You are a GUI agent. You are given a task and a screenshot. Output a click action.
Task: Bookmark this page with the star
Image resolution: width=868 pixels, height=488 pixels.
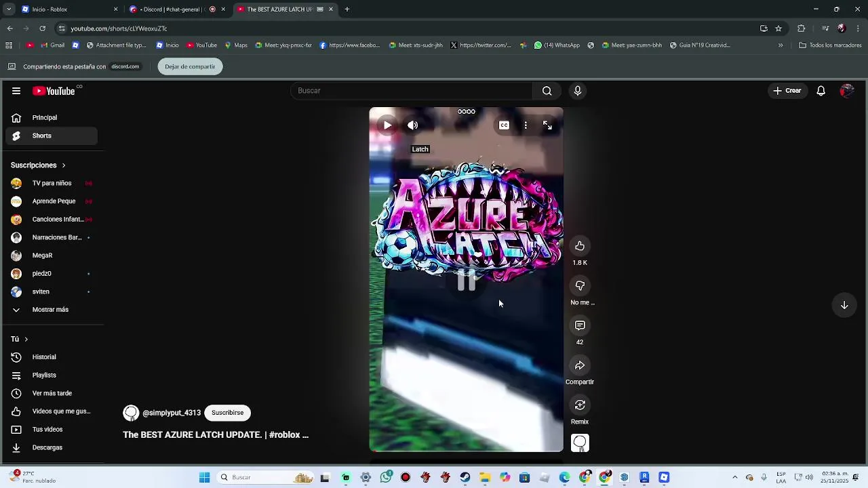click(x=778, y=28)
